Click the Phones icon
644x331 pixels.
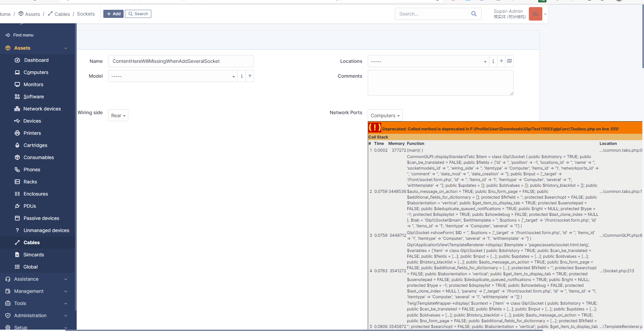point(17,170)
